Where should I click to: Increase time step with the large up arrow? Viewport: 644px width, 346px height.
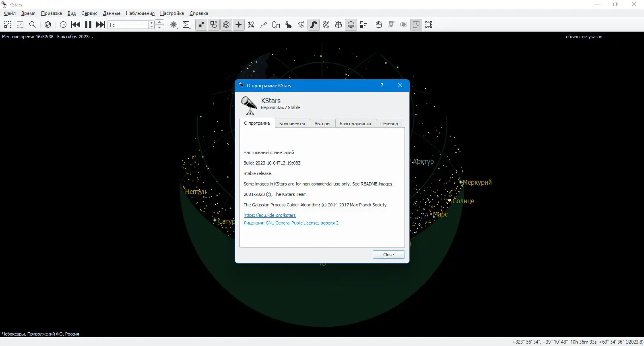click(x=159, y=22)
